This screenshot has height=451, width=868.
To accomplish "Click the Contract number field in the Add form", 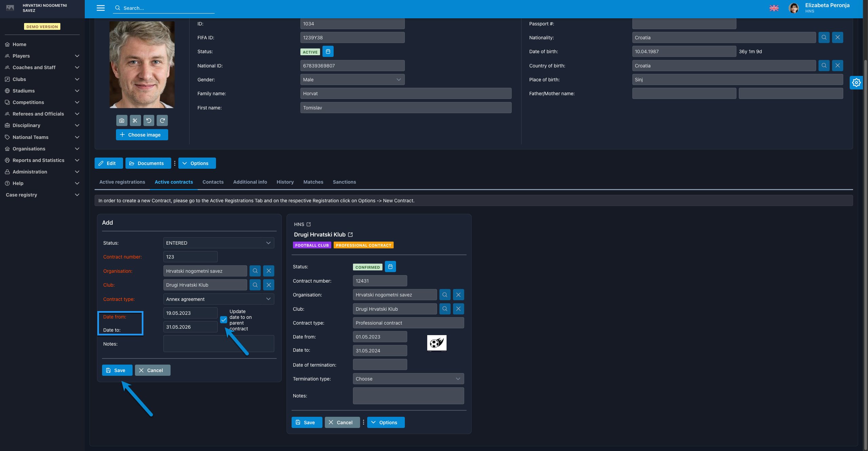I will 190,257.
